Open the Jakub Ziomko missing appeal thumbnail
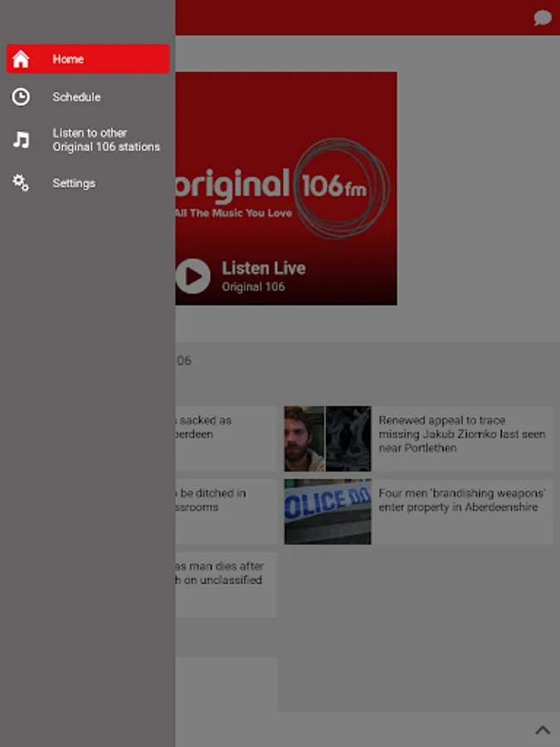Viewport: 560px width, 747px height. coord(328,439)
